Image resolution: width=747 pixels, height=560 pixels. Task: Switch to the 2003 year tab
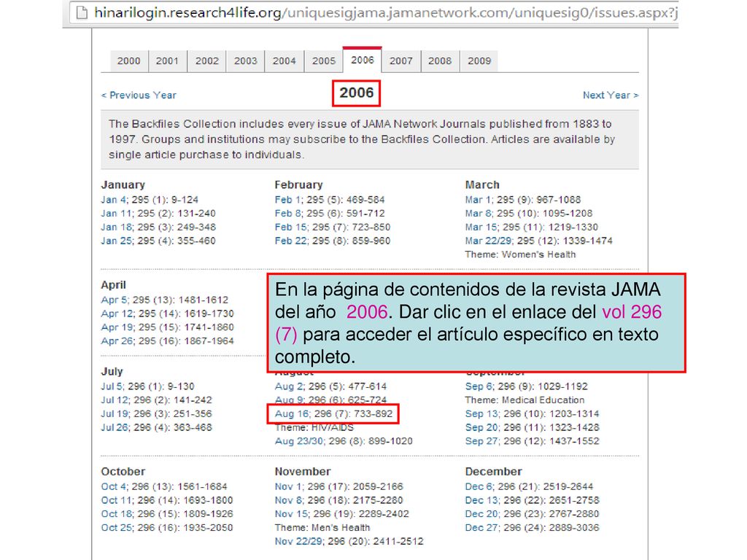pyautogui.click(x=245, y=61)
